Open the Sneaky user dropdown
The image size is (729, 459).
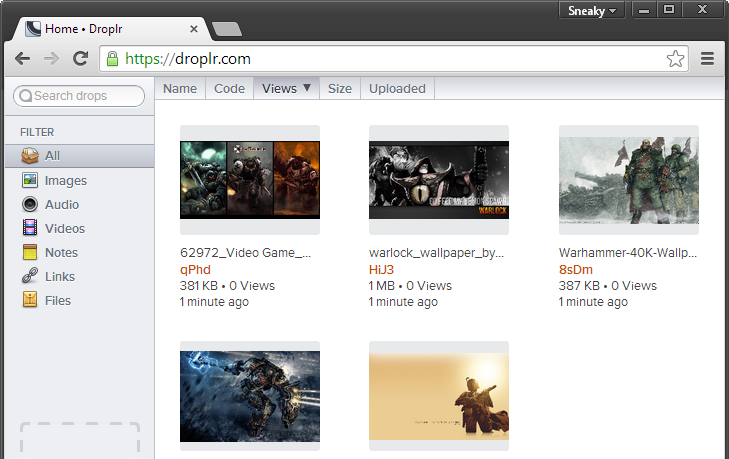click(x=592, y=10)
